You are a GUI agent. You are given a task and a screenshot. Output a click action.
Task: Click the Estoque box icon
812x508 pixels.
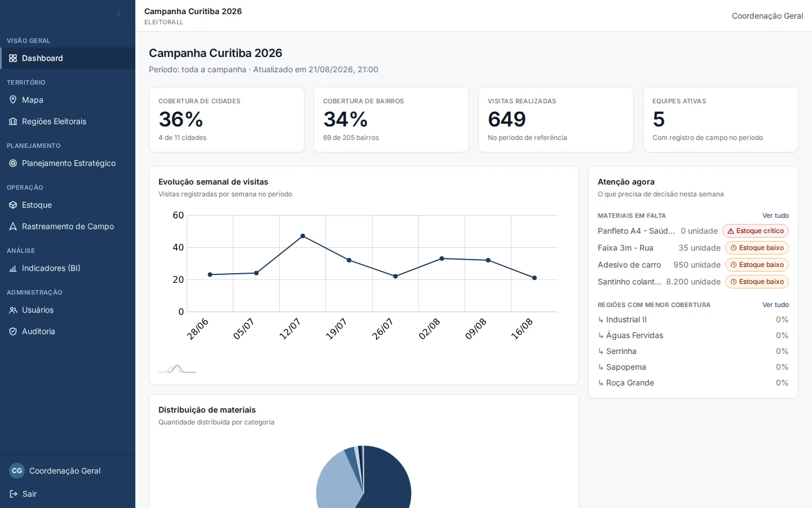(13, 205)
